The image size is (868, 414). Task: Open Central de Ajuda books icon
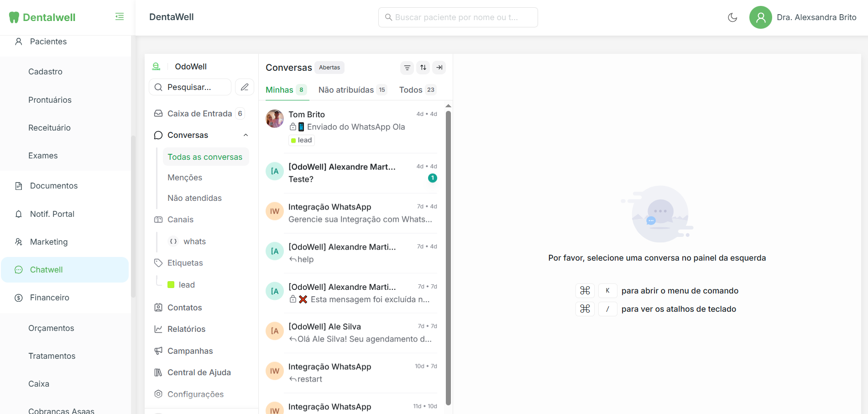pyautogui.click(x=158, y=372)
